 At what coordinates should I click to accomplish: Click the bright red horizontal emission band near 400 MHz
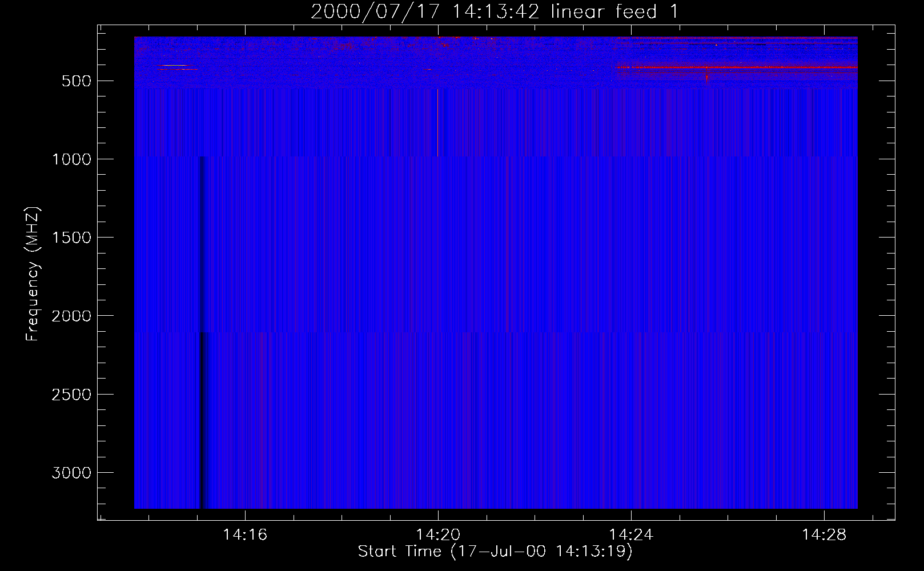[737, 67]
